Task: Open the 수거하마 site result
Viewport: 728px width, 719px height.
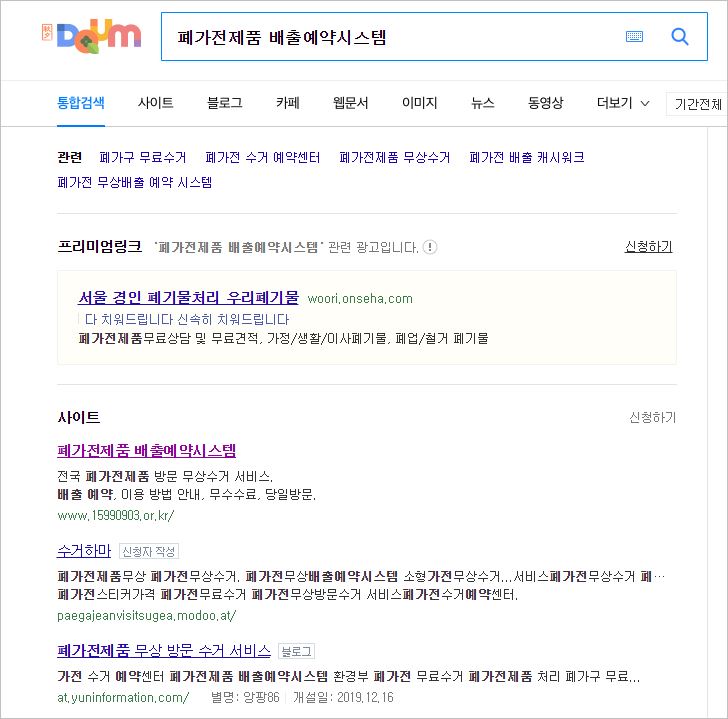Action: pos(84,551)
